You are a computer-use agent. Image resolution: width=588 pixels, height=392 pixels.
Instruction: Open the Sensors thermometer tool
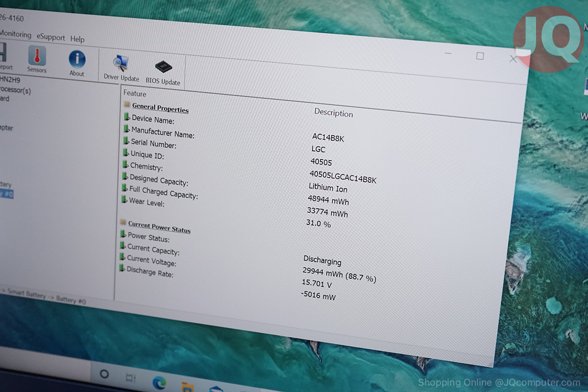37,59
